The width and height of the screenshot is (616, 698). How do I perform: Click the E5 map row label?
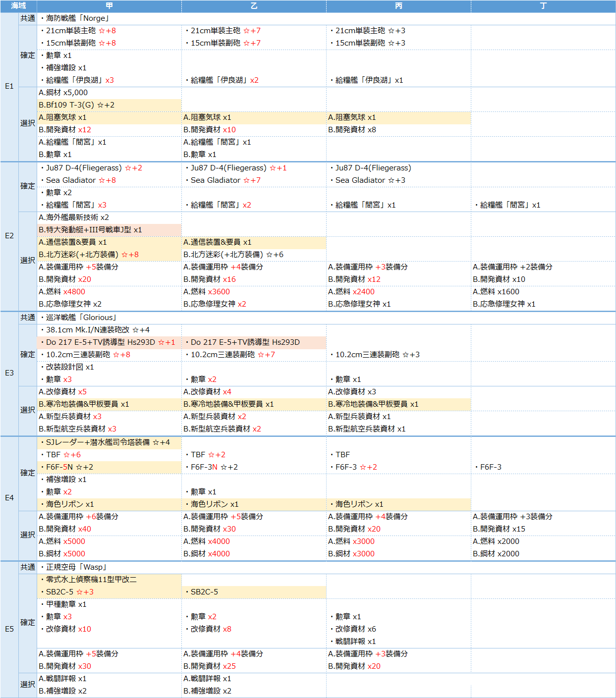pos(9,629)
